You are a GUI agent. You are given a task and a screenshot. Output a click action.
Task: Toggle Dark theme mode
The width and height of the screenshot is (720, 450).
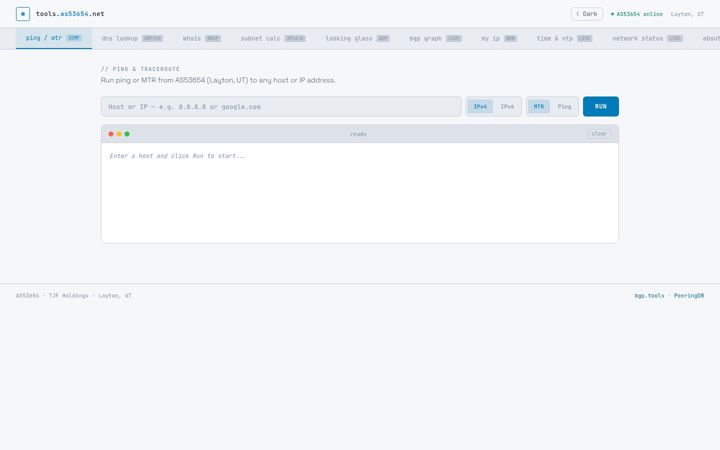click(586, 14)
